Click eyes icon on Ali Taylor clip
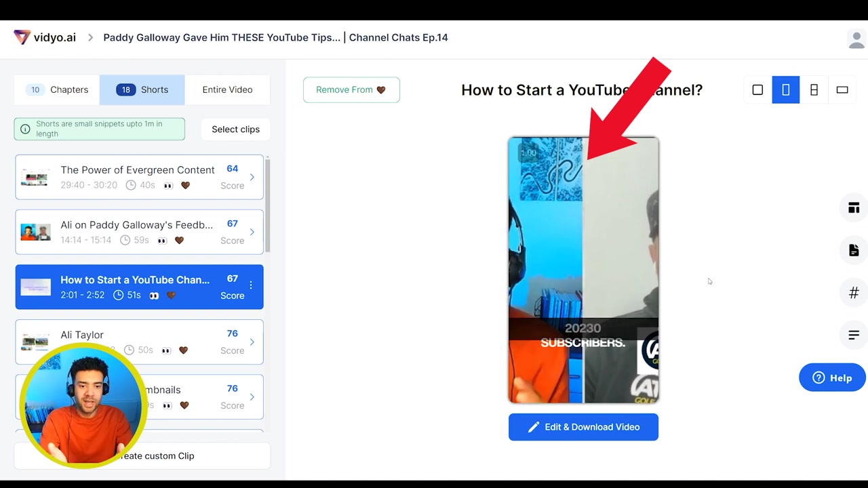The height and width of the screenshot is (488, 868). click(x=166, y=350)
